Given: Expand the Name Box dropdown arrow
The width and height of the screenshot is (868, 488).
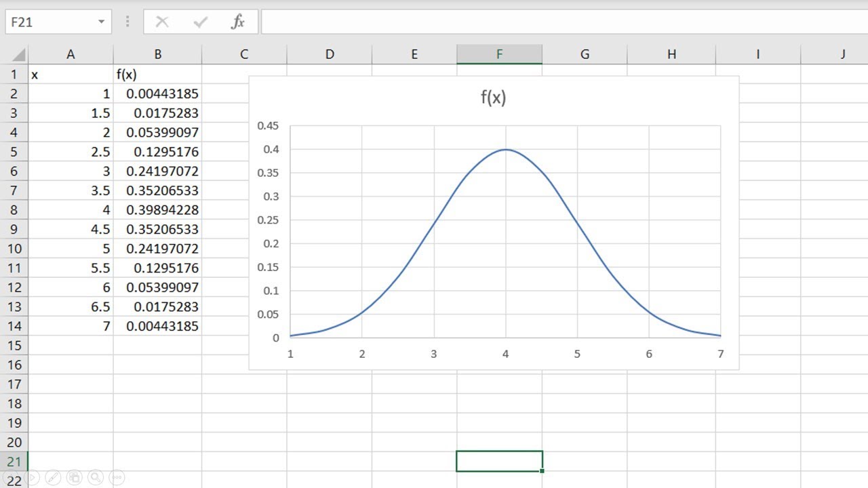Looking at the screenshot, I should point(101,22).
